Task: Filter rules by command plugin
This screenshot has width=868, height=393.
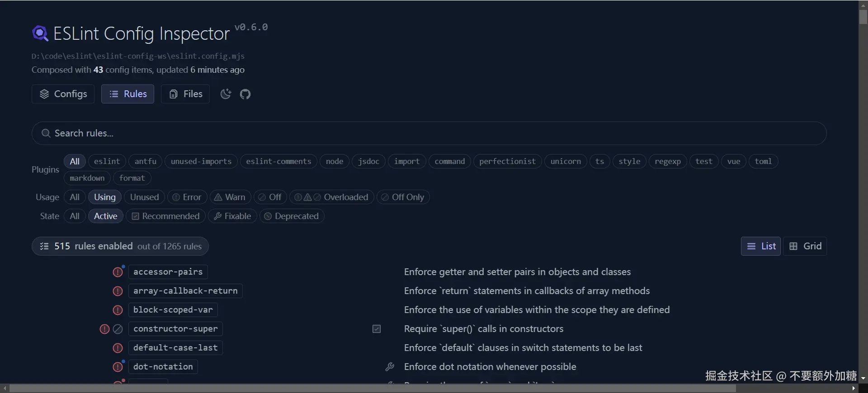Action: point(450,161)
